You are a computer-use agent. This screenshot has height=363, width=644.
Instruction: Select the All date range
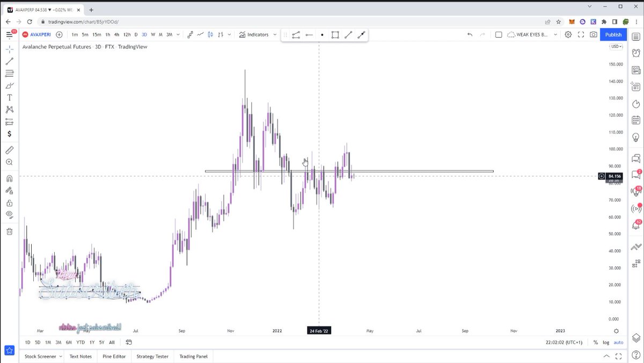[x=112, y=343]
